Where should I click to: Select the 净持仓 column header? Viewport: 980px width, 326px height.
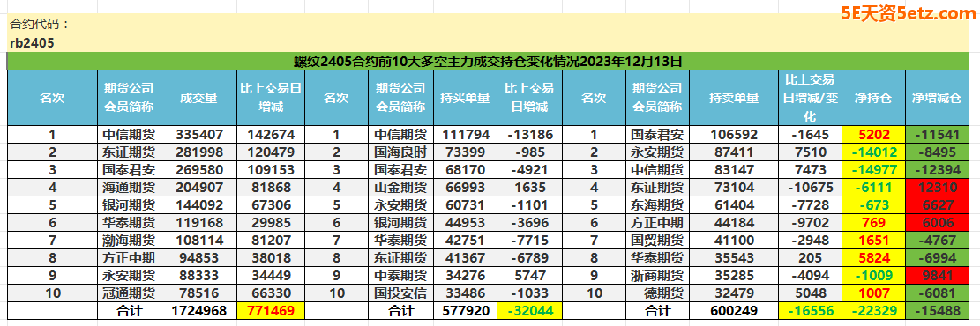coord(873,98)
